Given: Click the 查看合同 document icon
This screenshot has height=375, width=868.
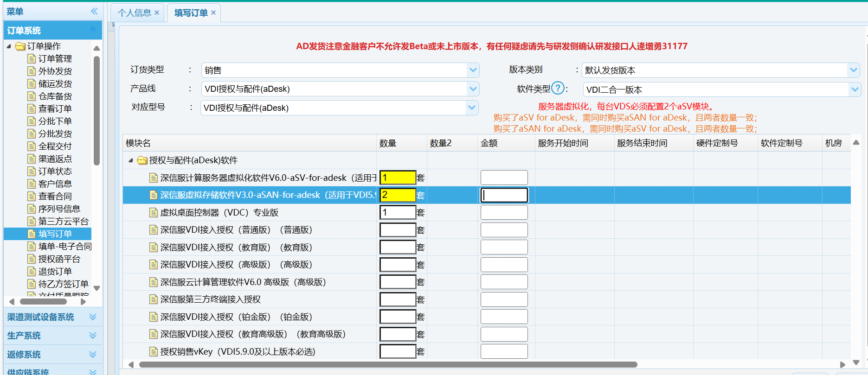Looking at the screenshot, I should (32, 196).
